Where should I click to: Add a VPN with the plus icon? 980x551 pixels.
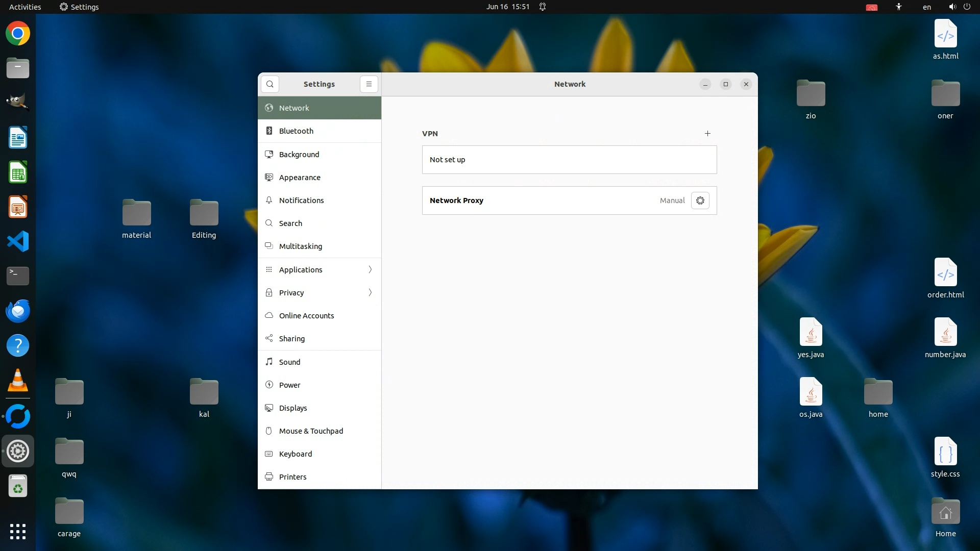coord(707,134)
